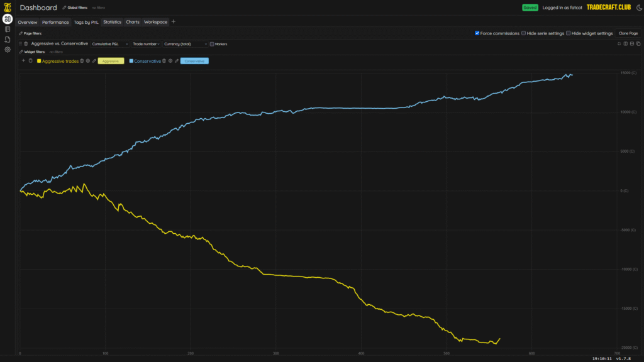Check the Markers checkbox

click(x=212, y=44)
